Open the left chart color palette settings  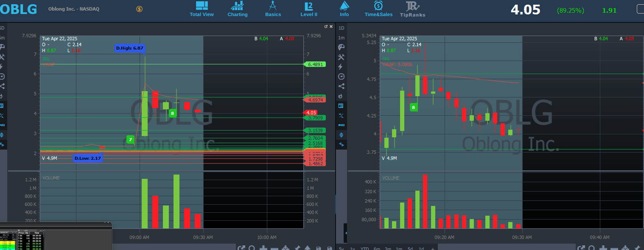[2, 47]
